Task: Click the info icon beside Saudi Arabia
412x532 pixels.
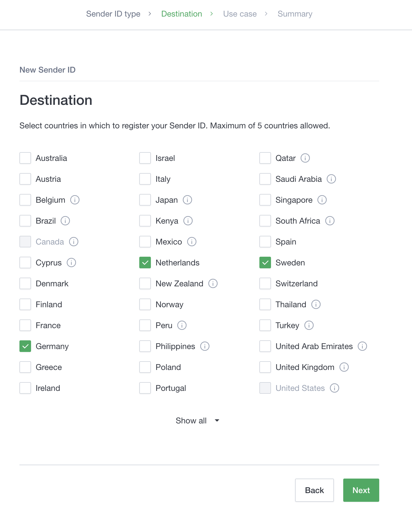Action: pos(331,179)
